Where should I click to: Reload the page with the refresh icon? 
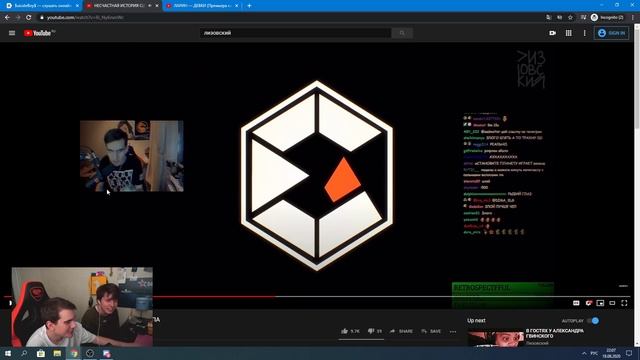click(29, 18)
